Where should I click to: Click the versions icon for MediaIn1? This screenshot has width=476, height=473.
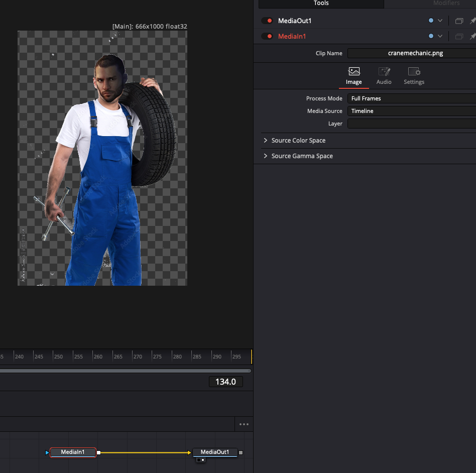point(458,37)
